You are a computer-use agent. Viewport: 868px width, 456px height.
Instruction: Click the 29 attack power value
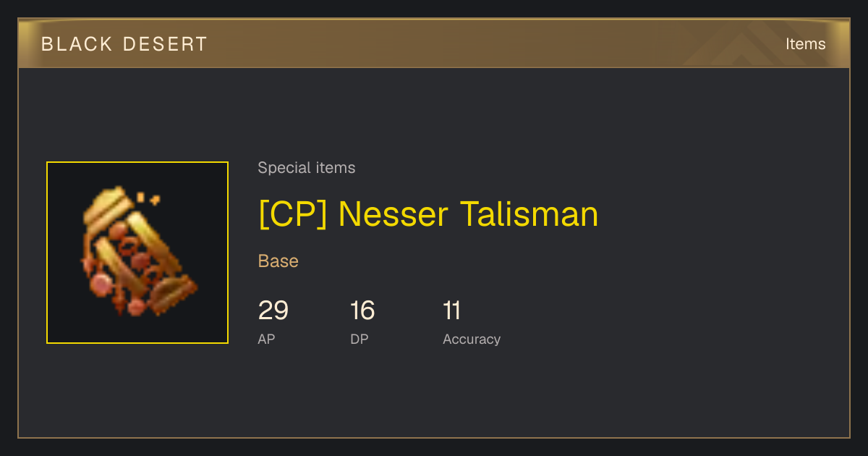click(x=273, y=311)
